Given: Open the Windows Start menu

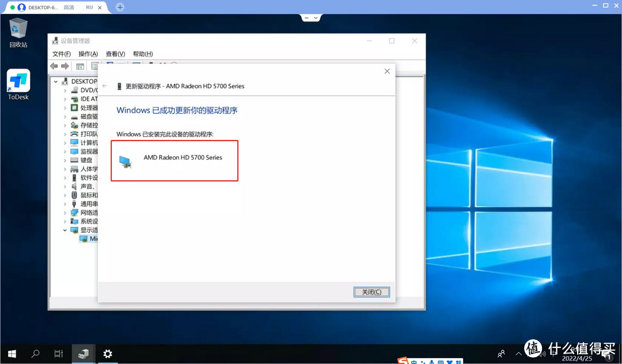Looking at the screenshot, I should pos(12,354).
